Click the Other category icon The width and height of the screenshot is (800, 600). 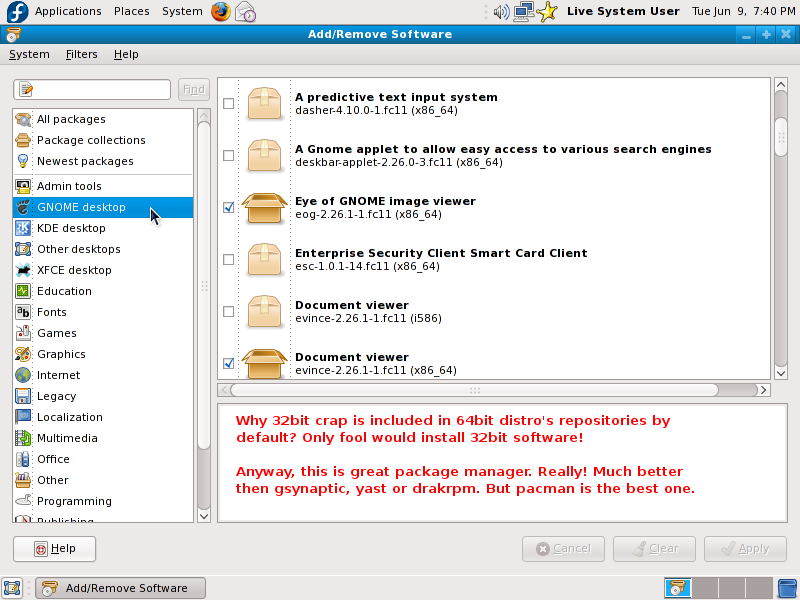coord(23,480)
